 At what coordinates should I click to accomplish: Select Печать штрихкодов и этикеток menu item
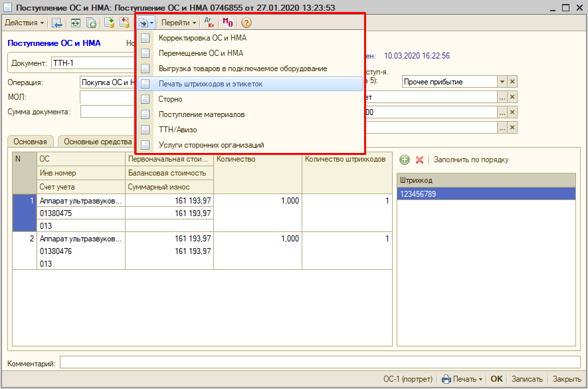(x=211, y=84)
